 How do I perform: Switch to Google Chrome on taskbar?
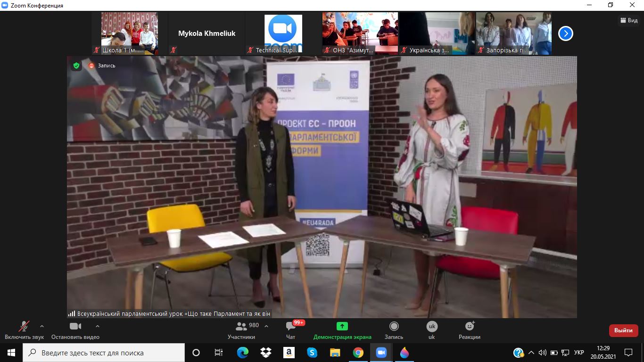[358, 353]
